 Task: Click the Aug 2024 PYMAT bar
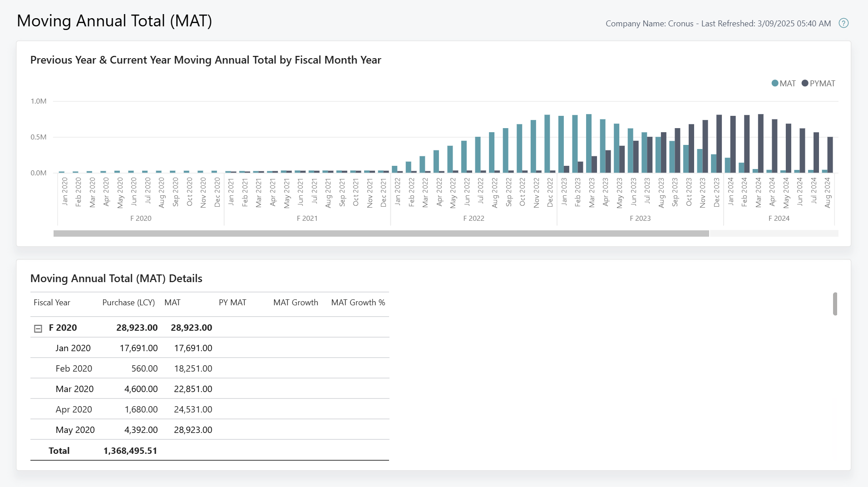pos(830,154)
